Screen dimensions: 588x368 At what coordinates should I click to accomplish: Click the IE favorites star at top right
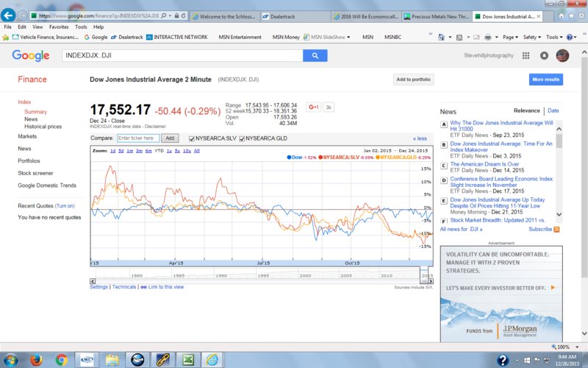[571, 15]
